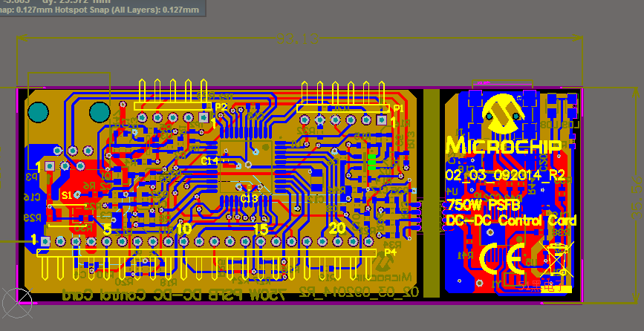Click the square pin-1 pad of P3

(x=49, y=165)
